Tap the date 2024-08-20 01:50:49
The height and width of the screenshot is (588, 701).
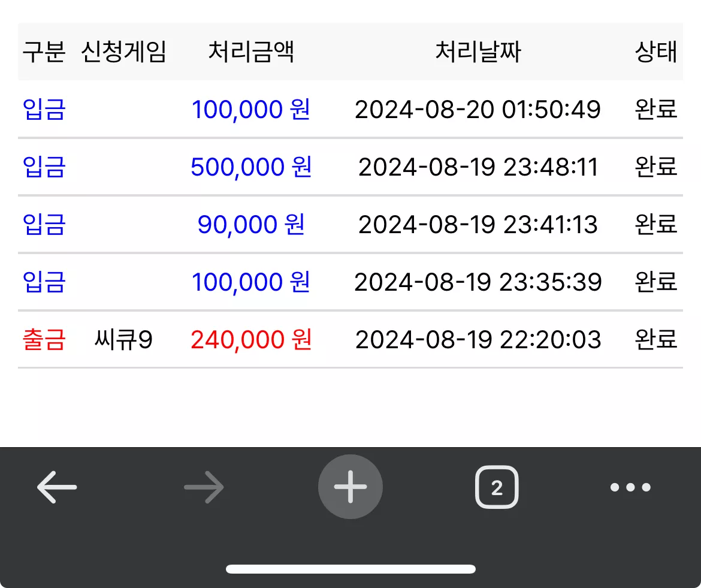click(478, 110)
